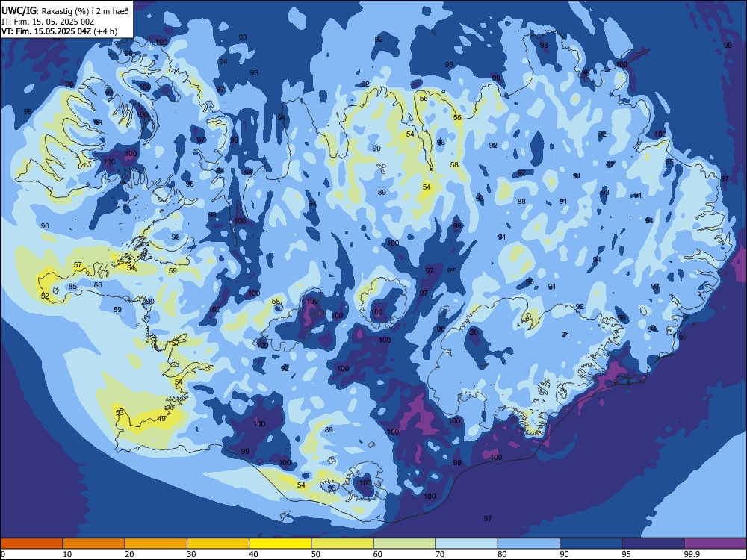Image resolution: width=747 pixels, height=560 pixels.
Task: Click the pale green 60–70 legend swatch
Action: tap(404, 544)
